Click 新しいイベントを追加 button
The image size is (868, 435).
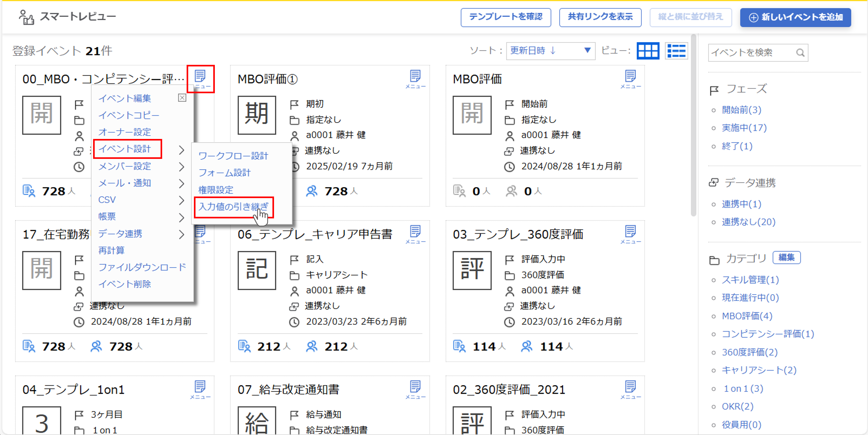[x=795, y=17]
